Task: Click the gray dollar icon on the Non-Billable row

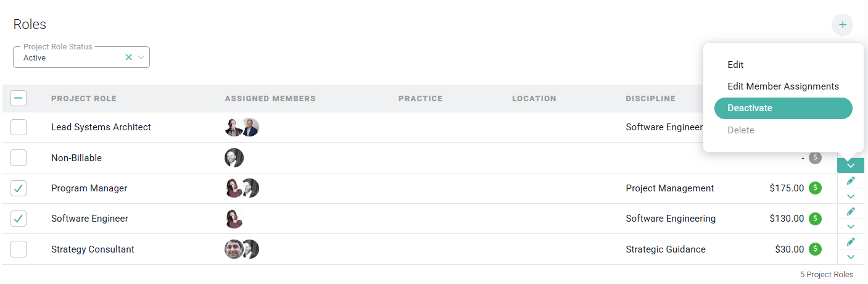Action: coord(816,158)
